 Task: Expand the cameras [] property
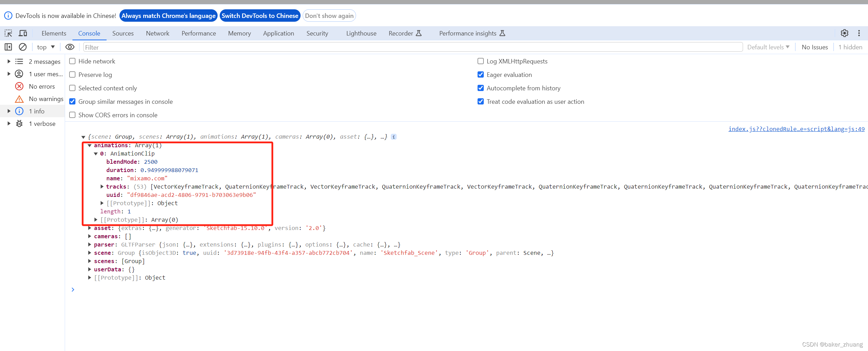click(90, 236)
